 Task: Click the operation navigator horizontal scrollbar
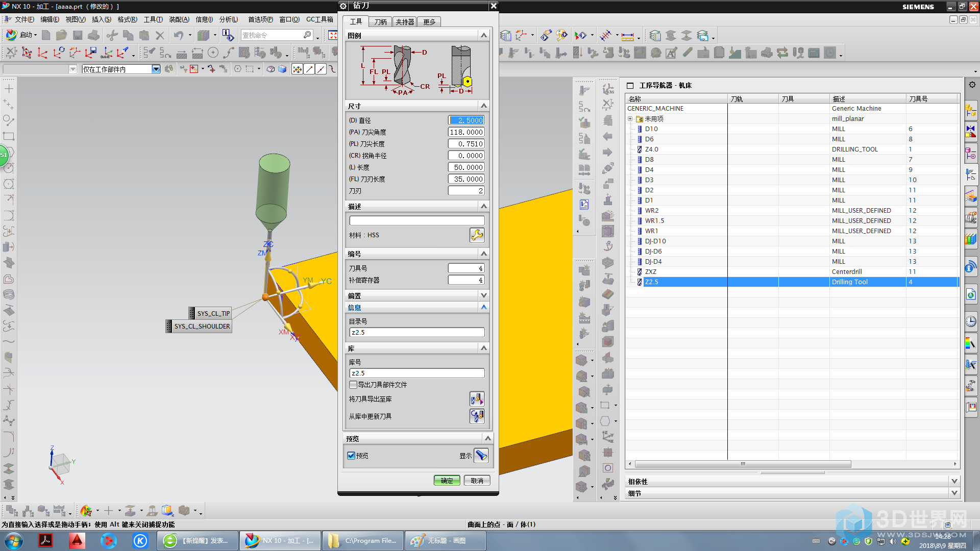pyautogui.click(x=743, y=464)
